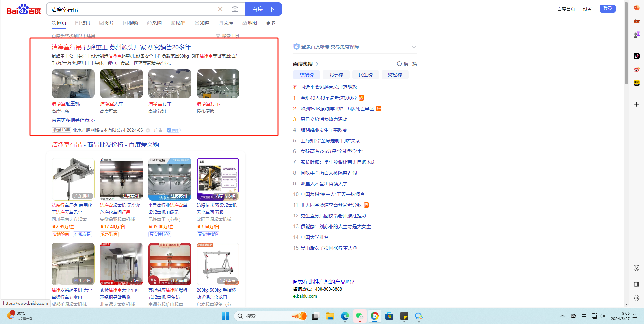Image resolution: width=644 pixels, height=324 pixels.
Task: Refresh hot searches with 换一换
Action: click(407, 64)
